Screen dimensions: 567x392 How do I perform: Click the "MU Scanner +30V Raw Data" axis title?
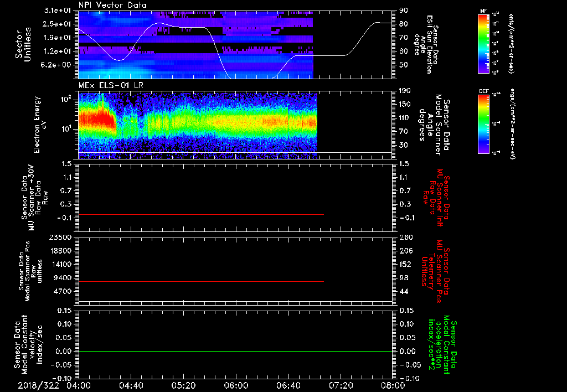pyautogui.click(x=34, y=198)
